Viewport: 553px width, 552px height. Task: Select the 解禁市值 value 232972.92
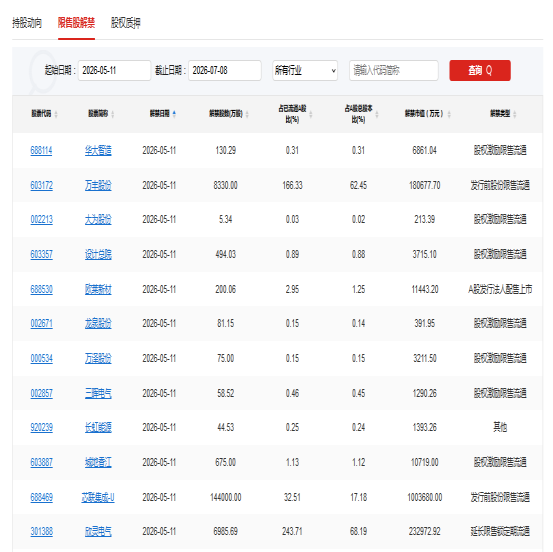tap(425, 531)
